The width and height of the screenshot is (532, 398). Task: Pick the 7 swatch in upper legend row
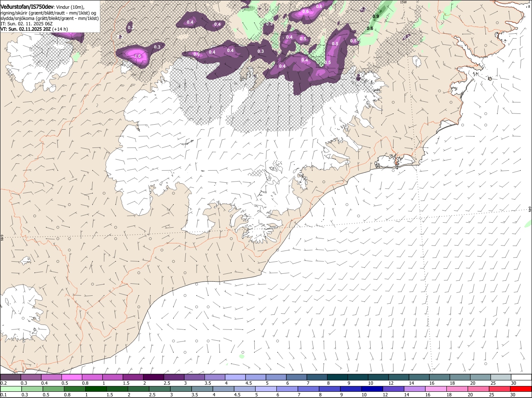[317, 377]
